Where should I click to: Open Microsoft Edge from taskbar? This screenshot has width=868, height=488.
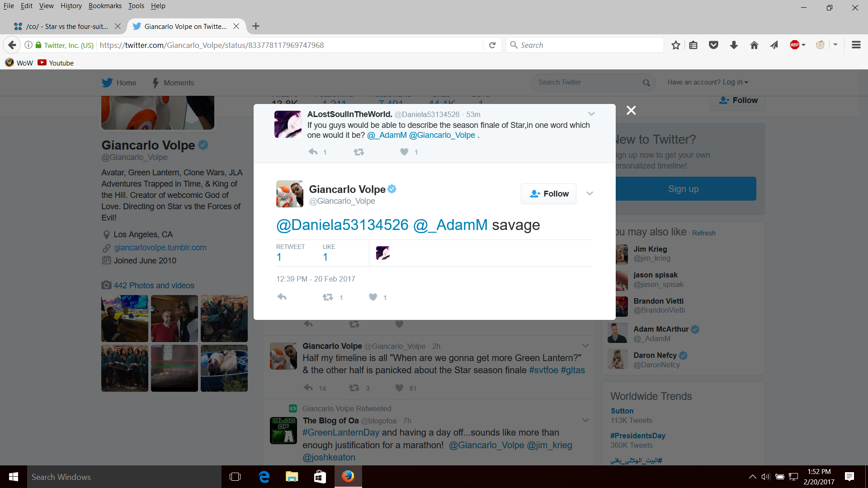click(264, 477)
